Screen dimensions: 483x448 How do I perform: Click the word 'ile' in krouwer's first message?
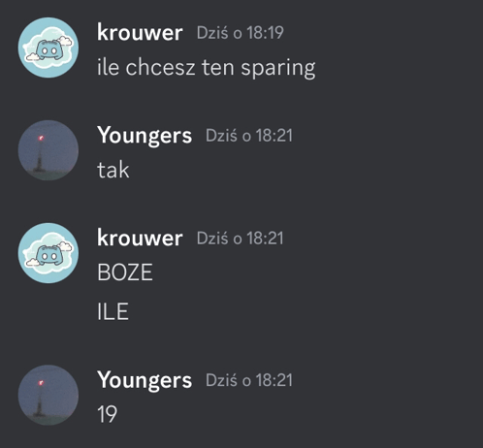(109, 67)
